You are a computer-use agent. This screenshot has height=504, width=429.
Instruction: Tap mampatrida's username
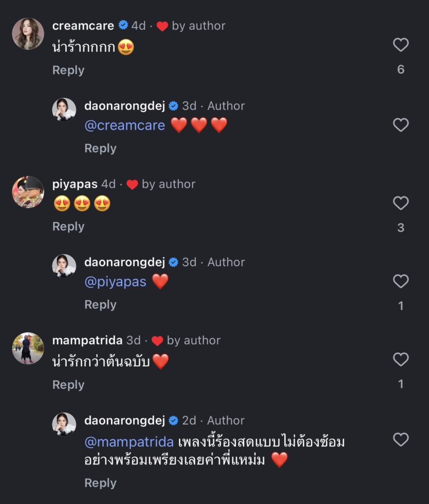point(87,340)
